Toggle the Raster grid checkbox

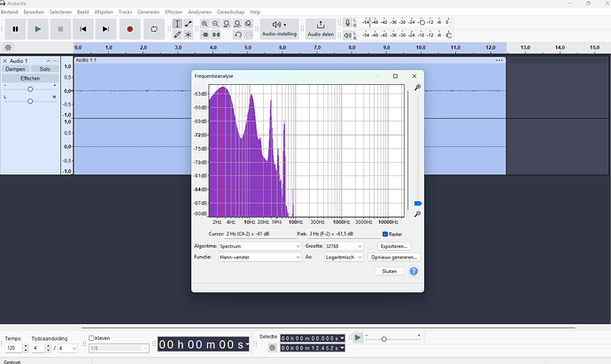385,234
